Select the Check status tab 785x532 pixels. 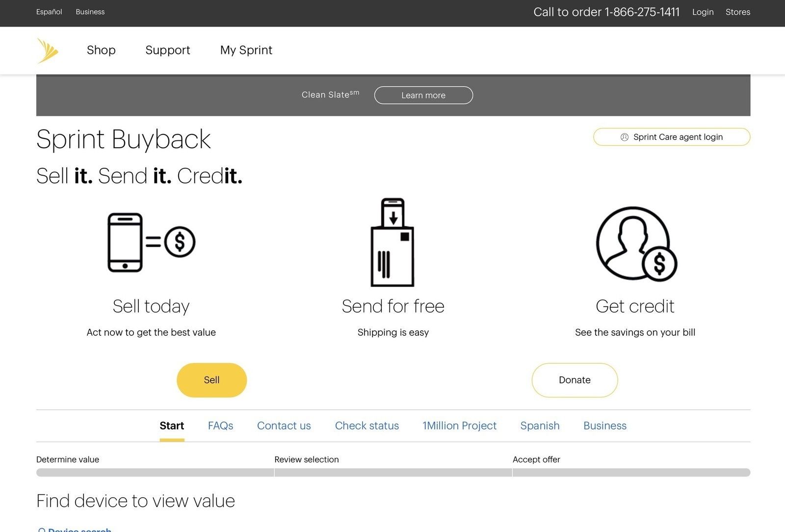pos(367,426)
